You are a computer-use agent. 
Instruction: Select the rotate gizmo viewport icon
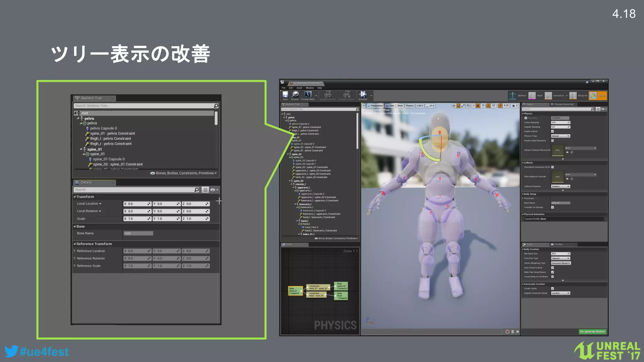(x=458, y=106)
